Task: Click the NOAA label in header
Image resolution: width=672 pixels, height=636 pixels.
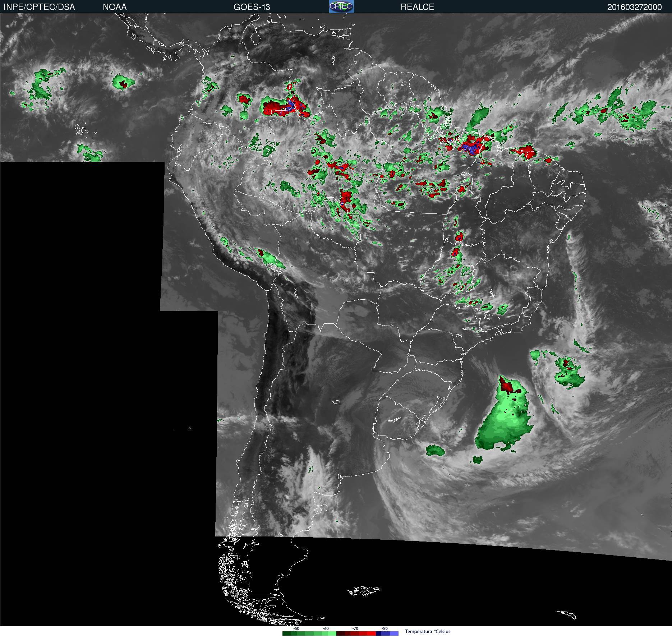Action: tap(115, 7)
